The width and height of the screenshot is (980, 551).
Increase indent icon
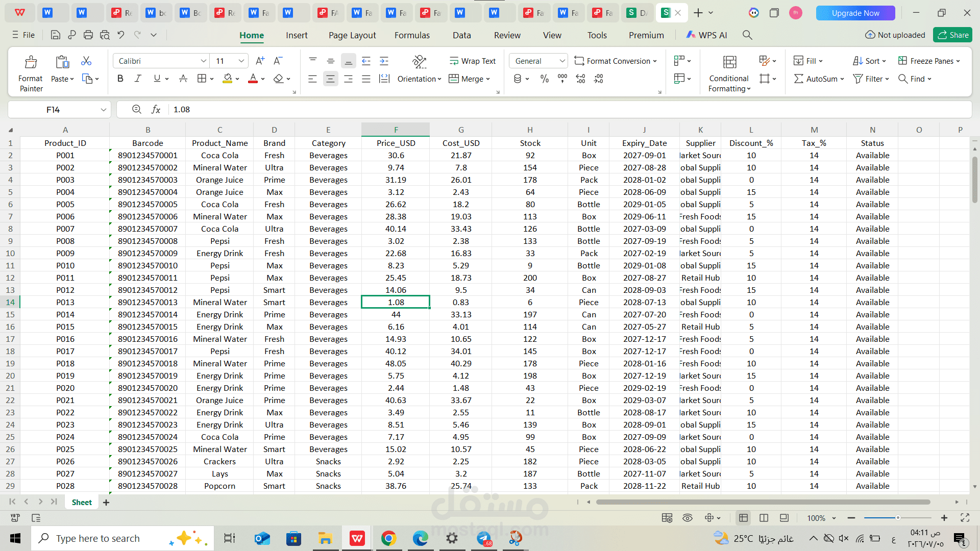click(x=384, y=61)
